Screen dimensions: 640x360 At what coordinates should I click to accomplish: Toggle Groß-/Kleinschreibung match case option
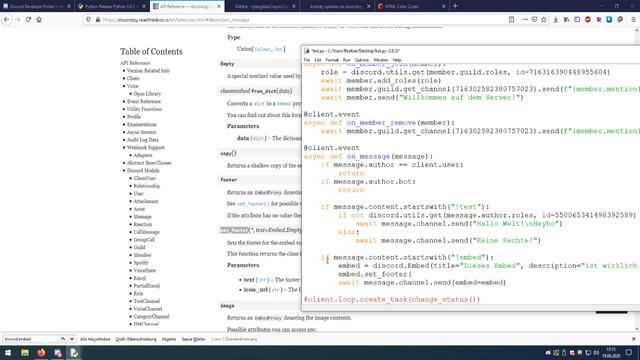[136, 339]
